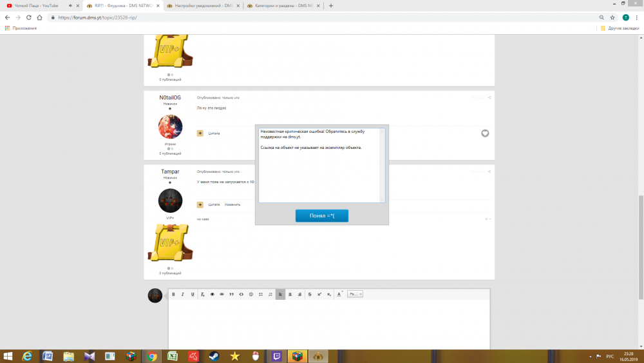Toggle italic formatting in the reply editor
644x363 pixels.
coord(183,294)
